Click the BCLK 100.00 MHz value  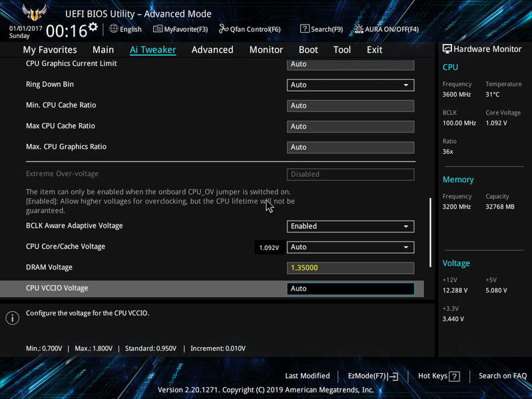pos(459,123)
